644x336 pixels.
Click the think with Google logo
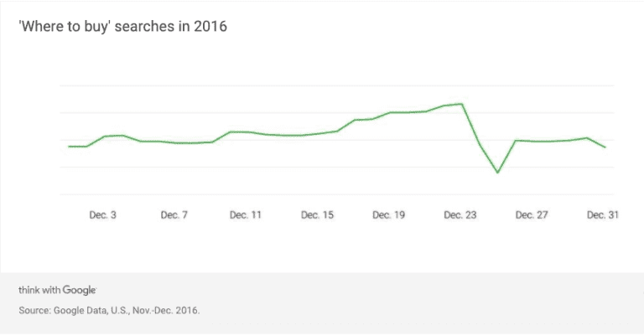(57, 290)
